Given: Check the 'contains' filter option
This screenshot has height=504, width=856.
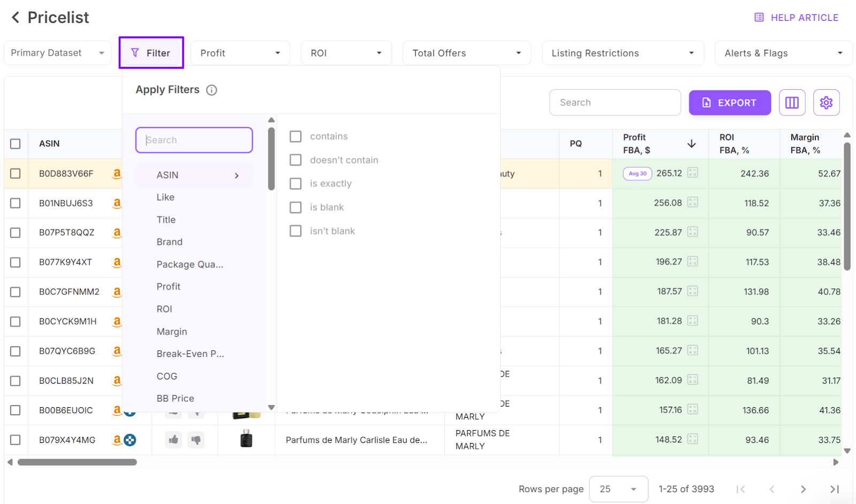Looking at the screenshot, I should click(295, 136).
